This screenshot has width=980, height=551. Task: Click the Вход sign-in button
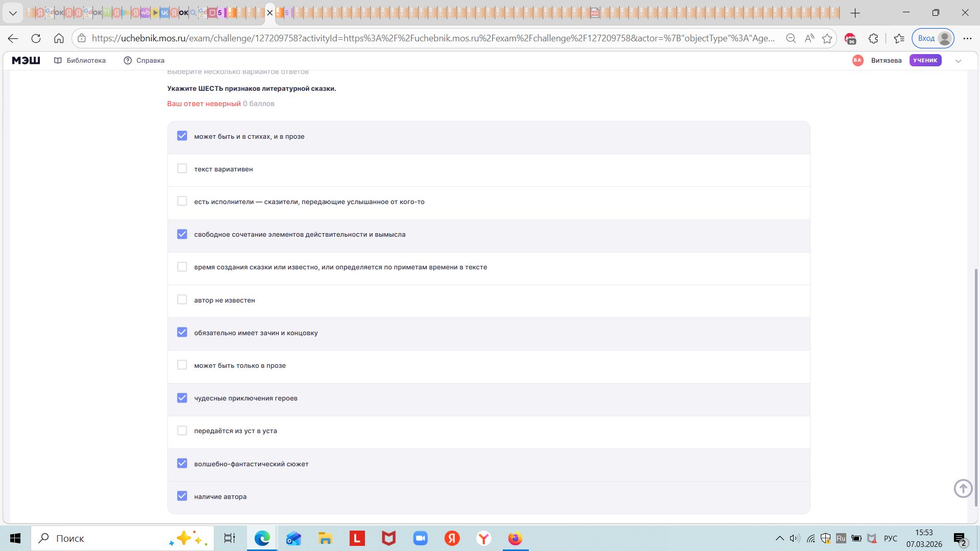tap(933, 38)
